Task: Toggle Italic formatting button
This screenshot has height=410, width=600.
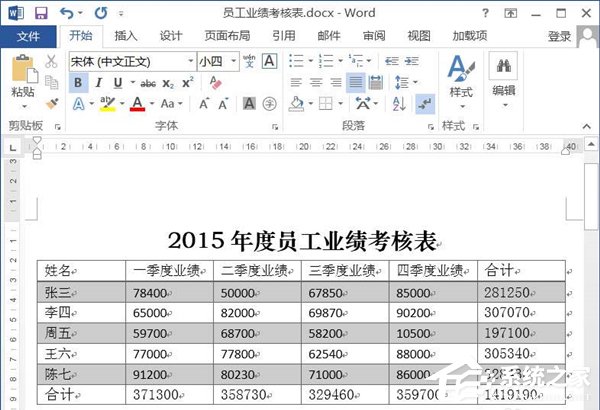Action: pos(99,83)
